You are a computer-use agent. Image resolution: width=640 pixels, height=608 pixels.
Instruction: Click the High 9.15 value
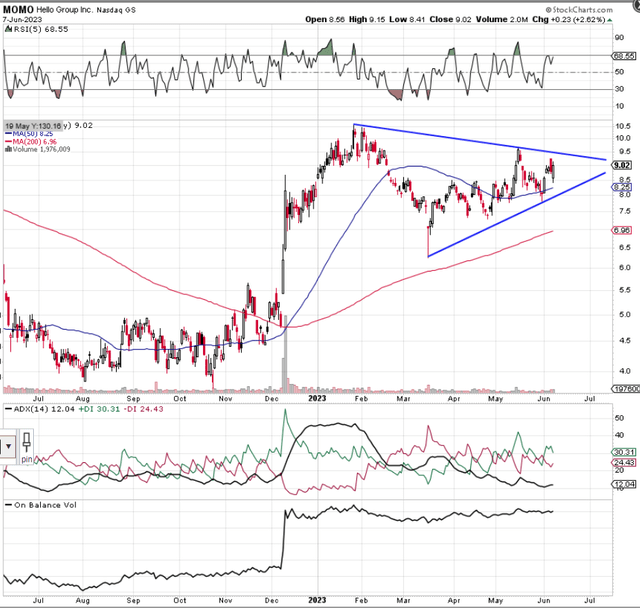[x=367, y=19]
